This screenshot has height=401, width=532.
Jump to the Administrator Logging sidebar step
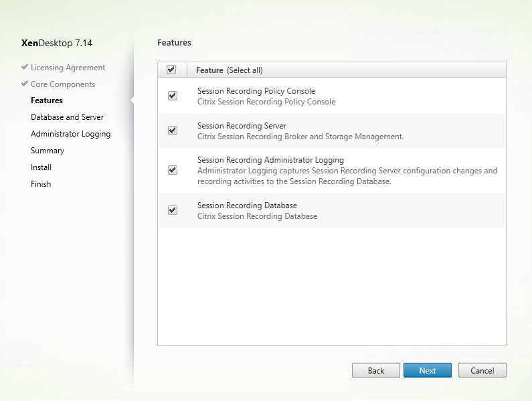[x=70, y=134]
